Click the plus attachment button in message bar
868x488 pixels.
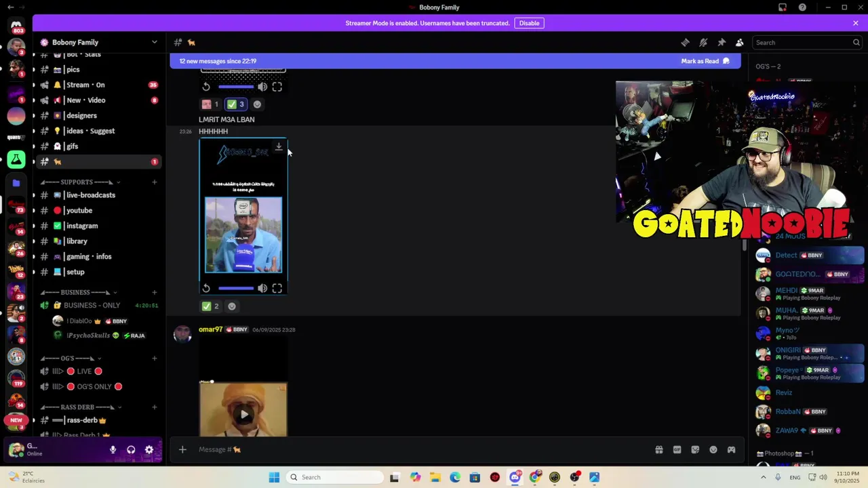182,449
